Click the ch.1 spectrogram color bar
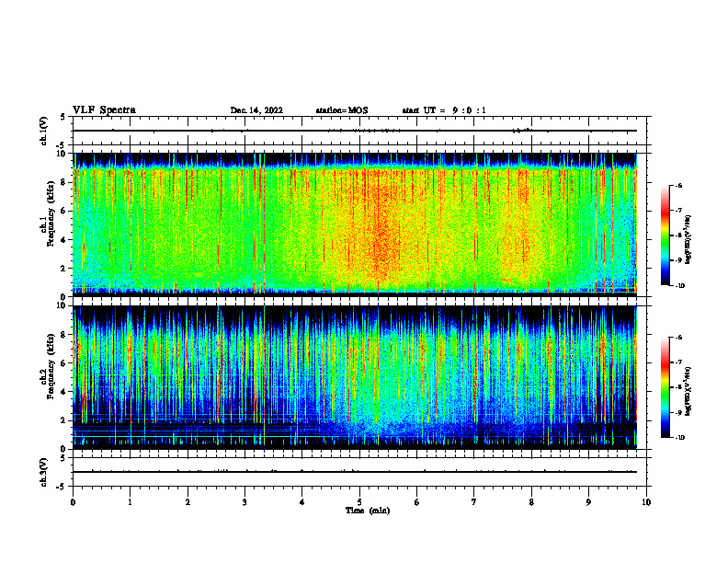Viewport: 728px width, 563px height. [665, 236]
